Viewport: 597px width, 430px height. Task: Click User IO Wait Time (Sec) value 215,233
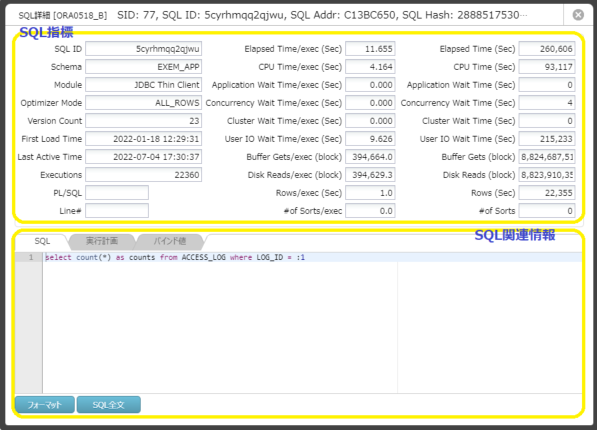(547, 139)
